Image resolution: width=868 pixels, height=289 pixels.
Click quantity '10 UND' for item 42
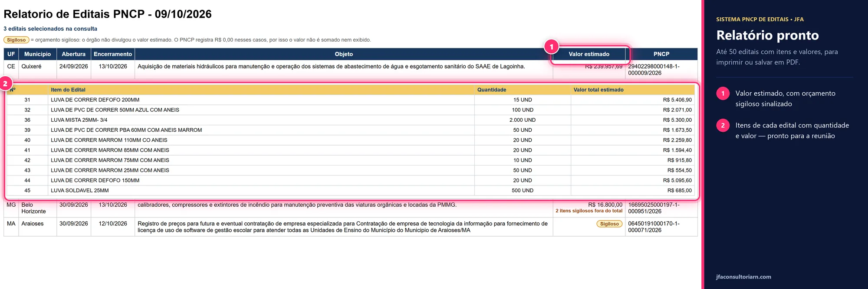pos(523,160)
